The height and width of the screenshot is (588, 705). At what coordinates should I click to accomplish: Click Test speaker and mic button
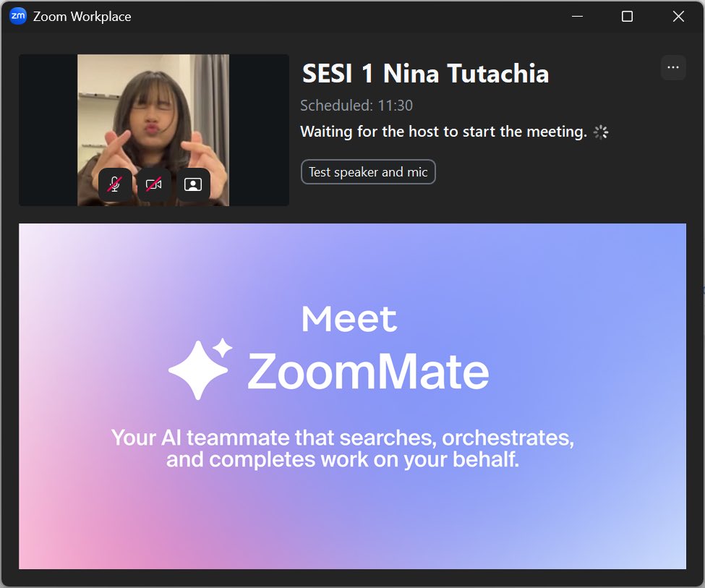click(x=368, y=172)
